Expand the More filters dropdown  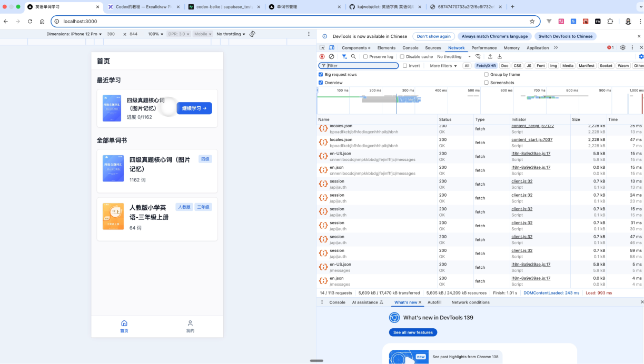[x=443, y=66]
